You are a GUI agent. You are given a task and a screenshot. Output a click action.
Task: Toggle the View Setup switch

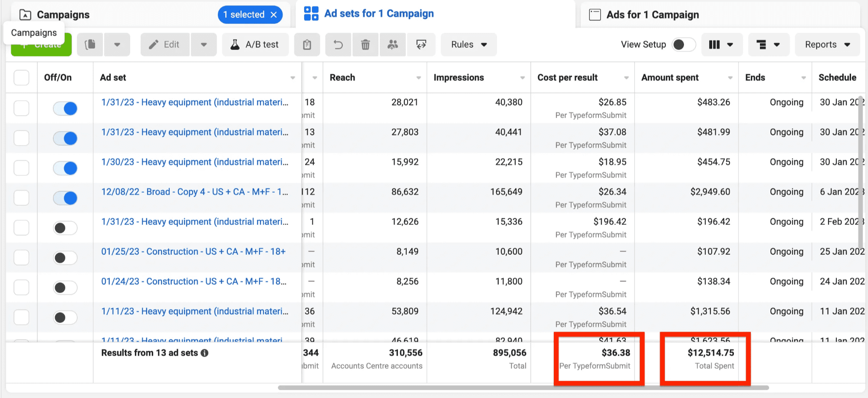coord(683,45)
